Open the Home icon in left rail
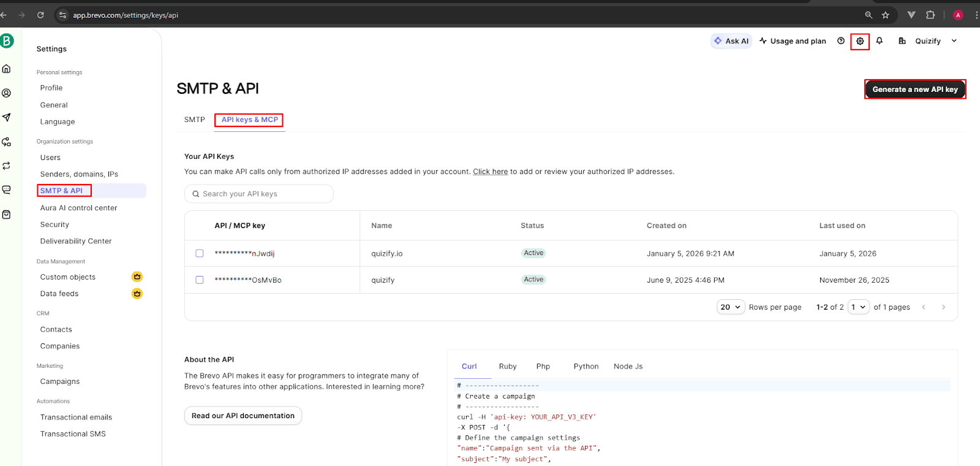Image resolution: width=980 pixels, height=466 pixels. [7, 69]
